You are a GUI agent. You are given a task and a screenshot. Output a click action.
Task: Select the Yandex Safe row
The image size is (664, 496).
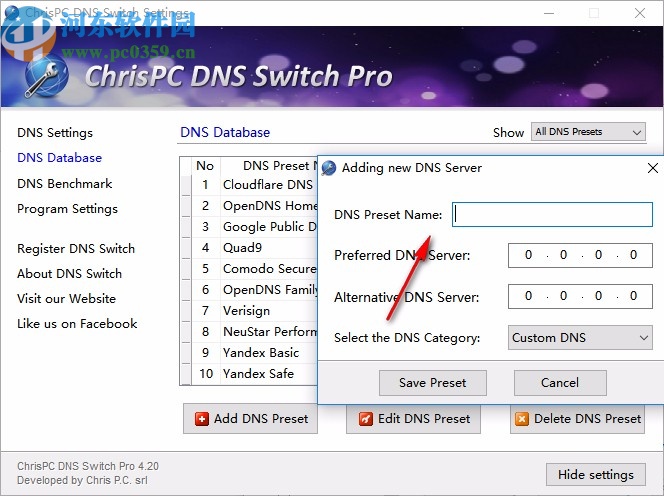point(254,374)
